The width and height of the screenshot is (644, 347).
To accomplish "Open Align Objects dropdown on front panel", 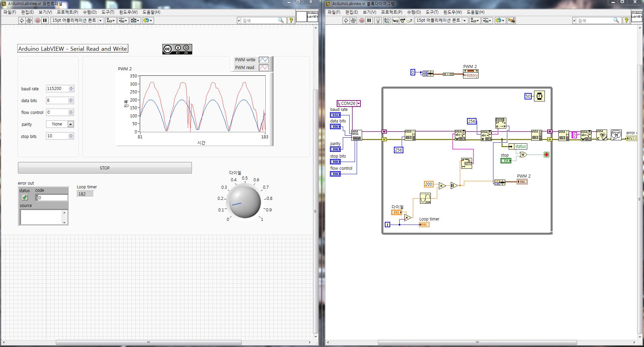I will [111, 20].
